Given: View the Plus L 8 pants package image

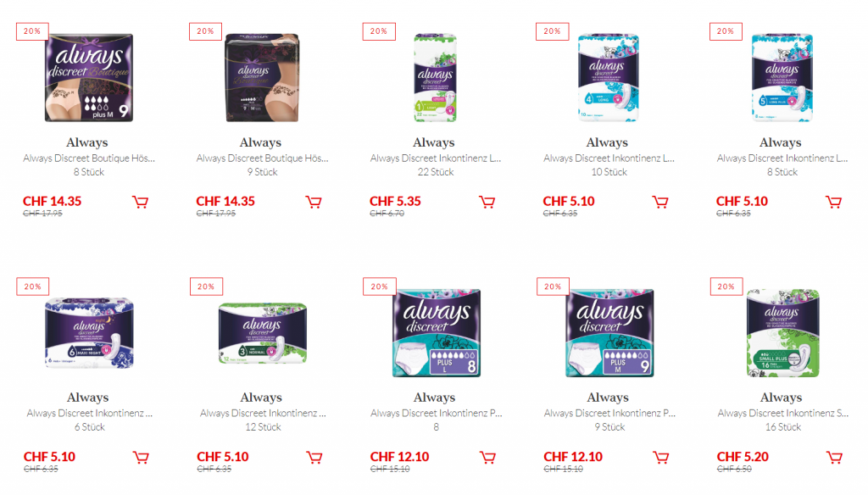Looking at the screenshot, I should tap(437, 333).
